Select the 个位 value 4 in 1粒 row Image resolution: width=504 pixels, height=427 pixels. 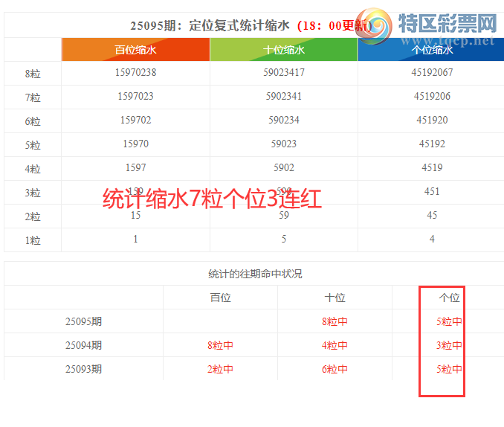pos(432,239)
